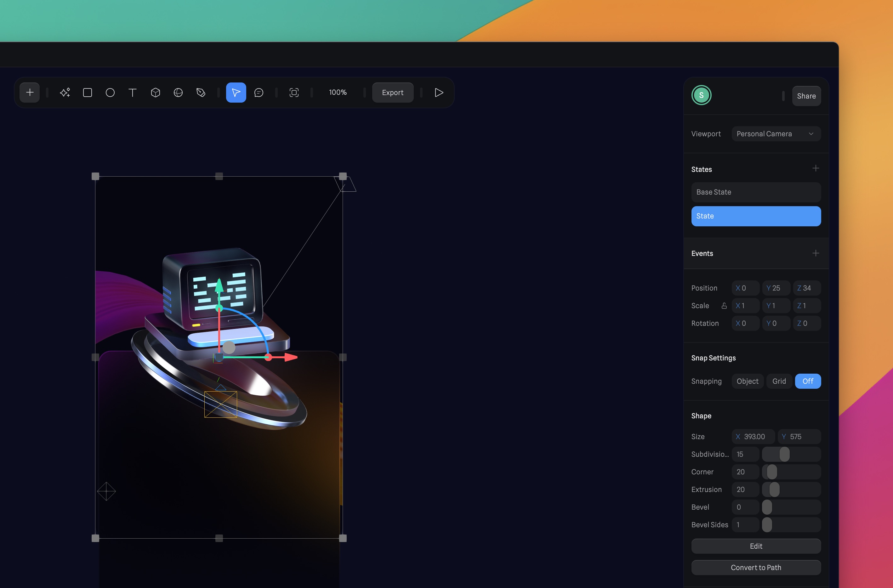Open the Personal Camera viewport dropdown
This screenshot has height=588, width=893.
click(x=776, y=134)
